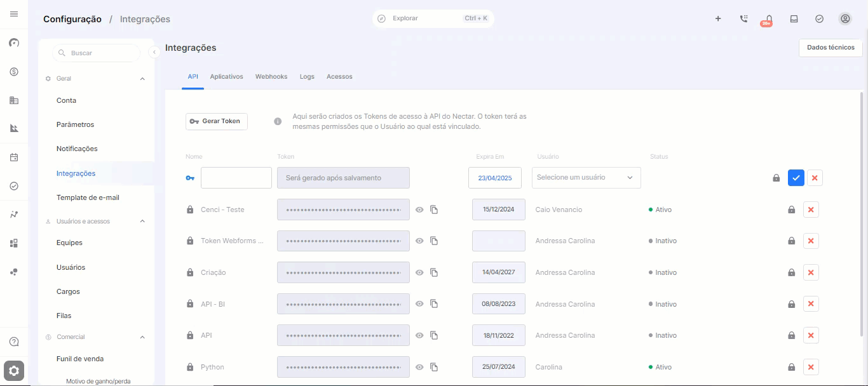Open the settings gear in left sidebar

coord(14,371)
